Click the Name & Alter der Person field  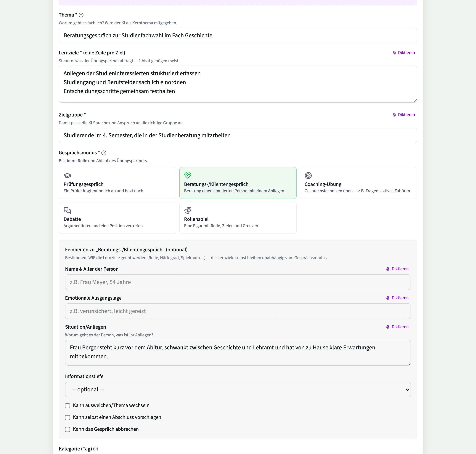(238, 282)
